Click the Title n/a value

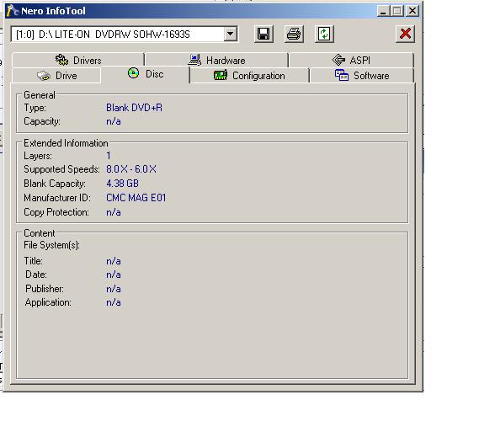[114, 261]
